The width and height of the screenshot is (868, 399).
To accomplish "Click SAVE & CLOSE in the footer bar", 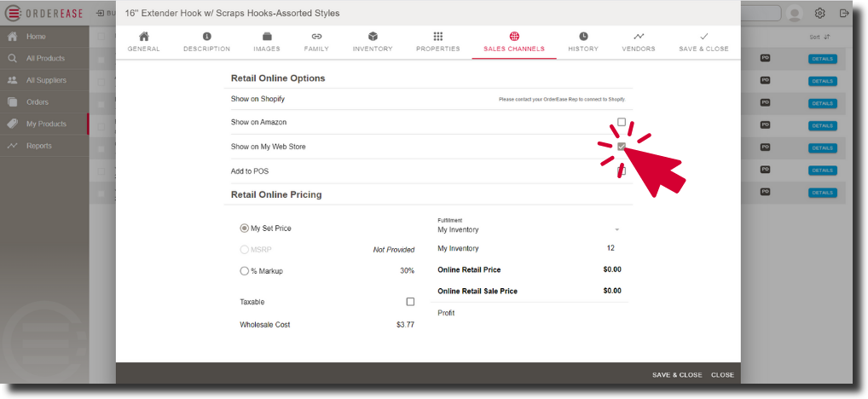I will click(676, 375).
